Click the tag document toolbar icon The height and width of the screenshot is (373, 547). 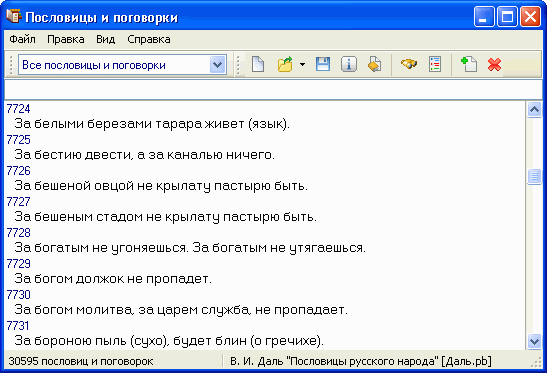coord(374,65)
